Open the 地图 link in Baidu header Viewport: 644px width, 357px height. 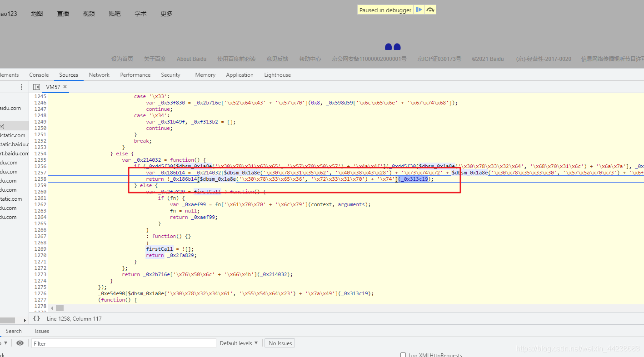37,14
